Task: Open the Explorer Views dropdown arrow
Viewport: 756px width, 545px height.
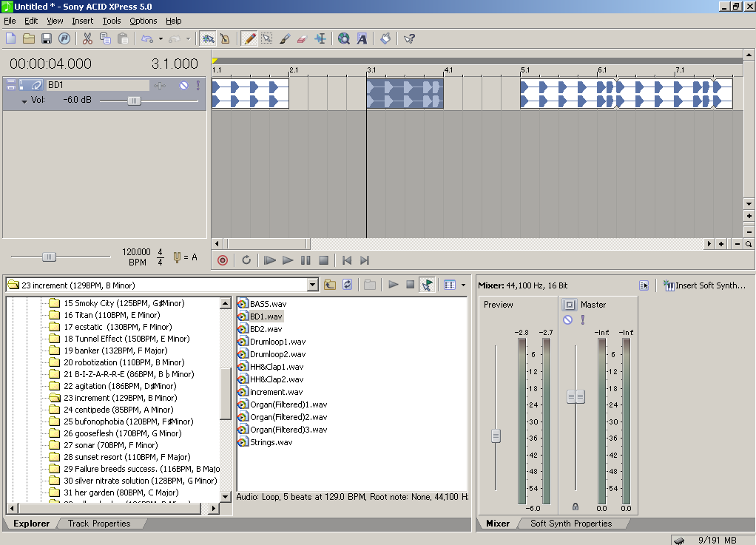Action: [463, 285]
